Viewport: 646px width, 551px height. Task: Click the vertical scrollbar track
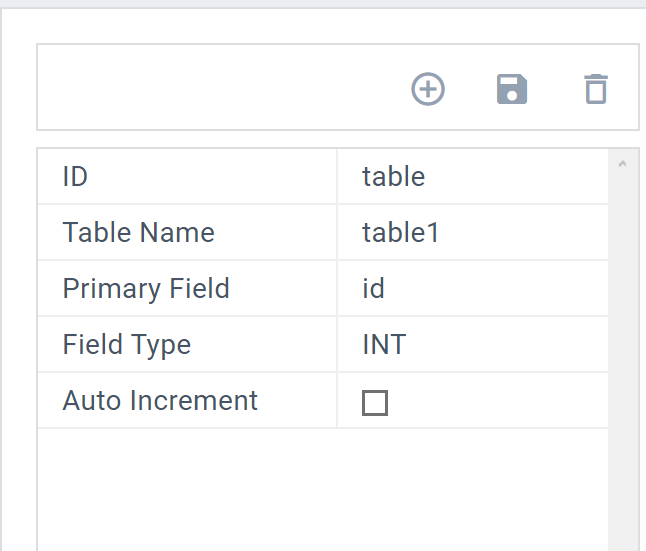click(x=623, y=350)
